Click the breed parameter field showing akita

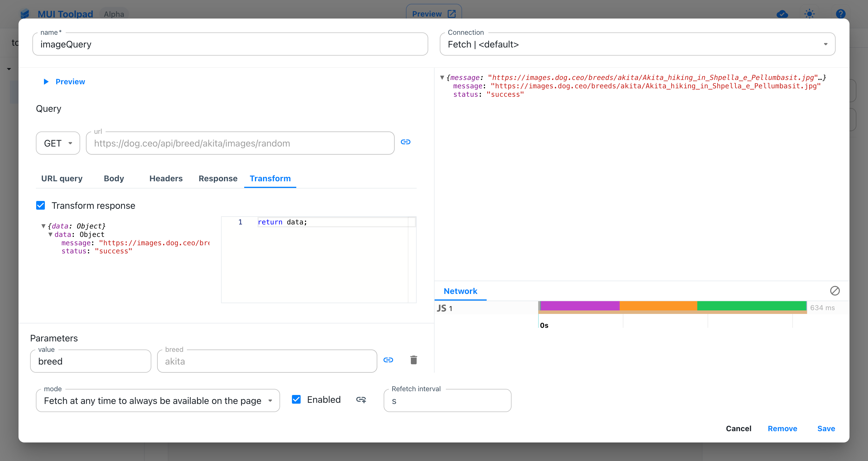coord(267,361)
